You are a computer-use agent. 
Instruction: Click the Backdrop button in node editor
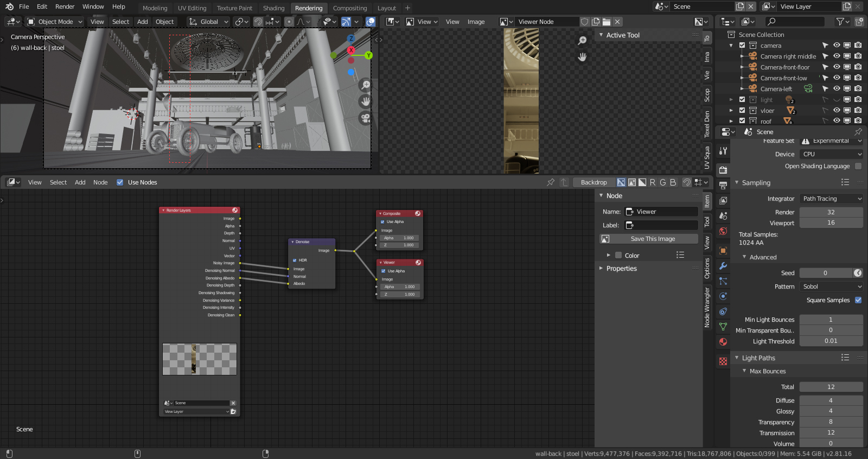click(593, 182)
